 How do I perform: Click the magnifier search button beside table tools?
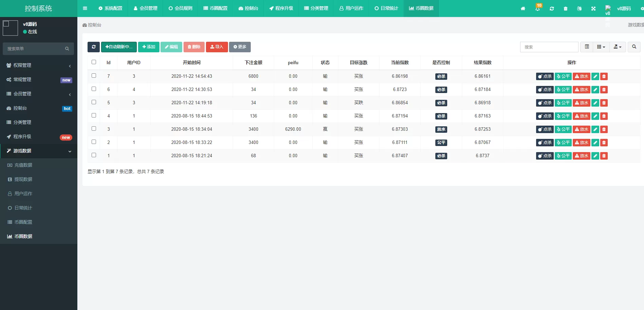pos(634,47)
